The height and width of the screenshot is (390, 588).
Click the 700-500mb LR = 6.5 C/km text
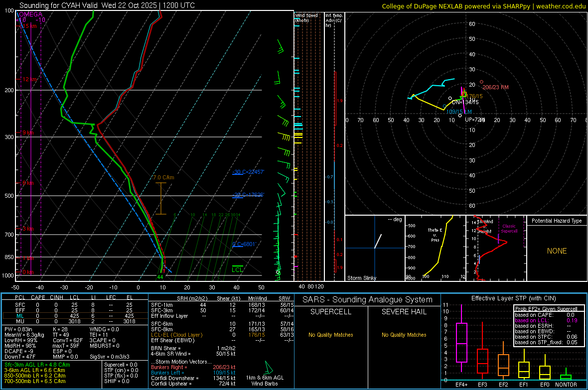tap(35, 381)
